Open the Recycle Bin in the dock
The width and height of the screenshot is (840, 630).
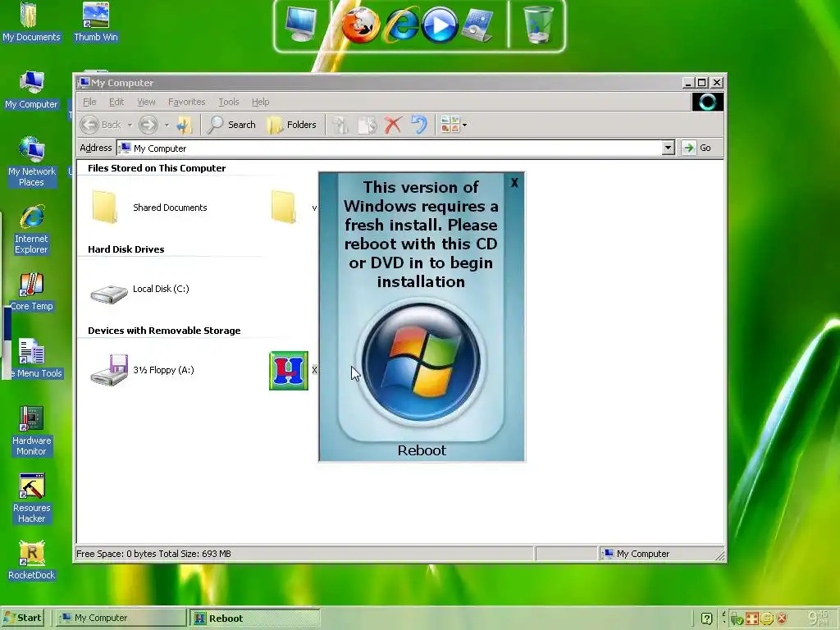537,25
